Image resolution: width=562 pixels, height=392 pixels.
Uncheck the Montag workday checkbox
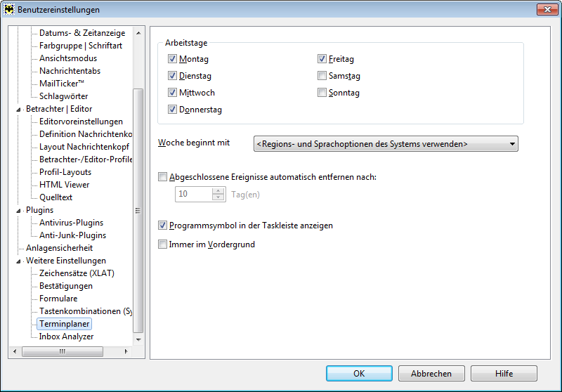click(172, 59)
